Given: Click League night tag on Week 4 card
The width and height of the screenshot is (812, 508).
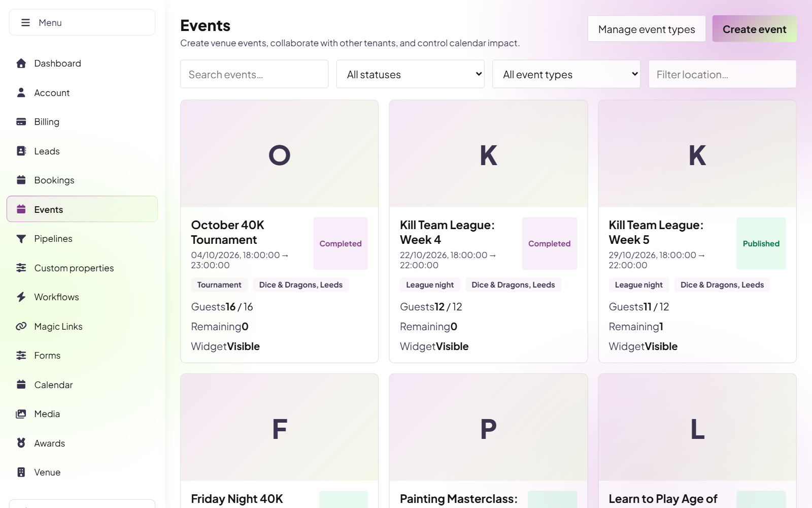Looking at the screenshot, I should click(x=430, y=285).
